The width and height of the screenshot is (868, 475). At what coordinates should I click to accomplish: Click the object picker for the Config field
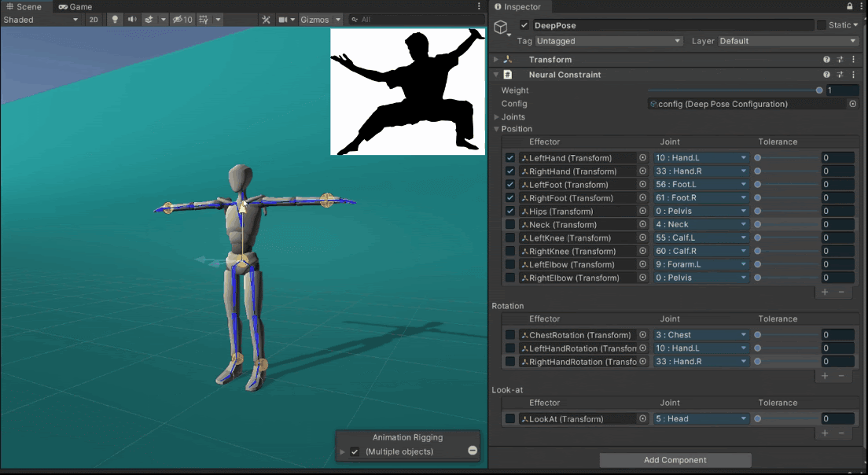click(x=852, y=104)
